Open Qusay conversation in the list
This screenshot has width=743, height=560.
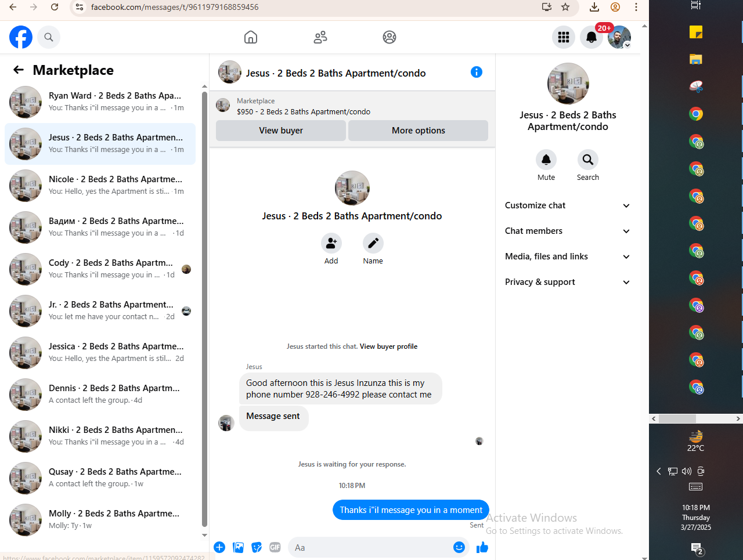coord(100,478)
